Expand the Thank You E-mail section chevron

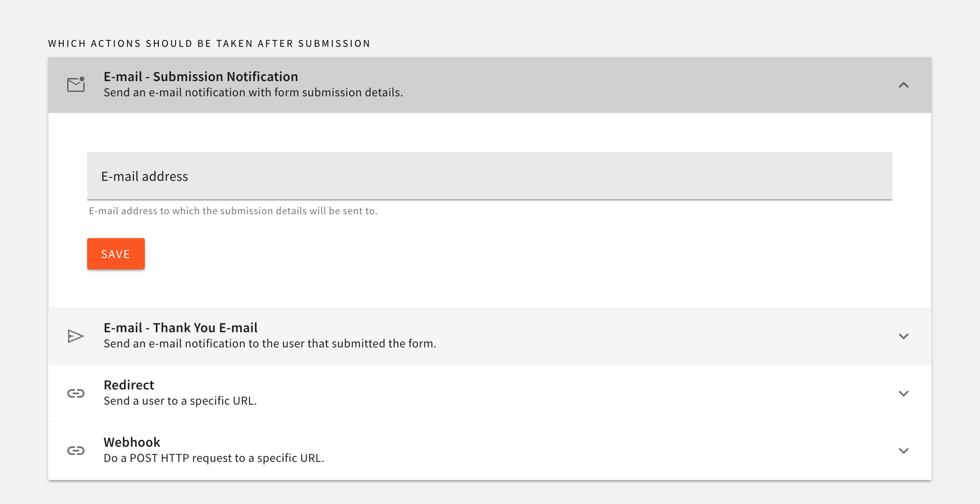point(904,336)
